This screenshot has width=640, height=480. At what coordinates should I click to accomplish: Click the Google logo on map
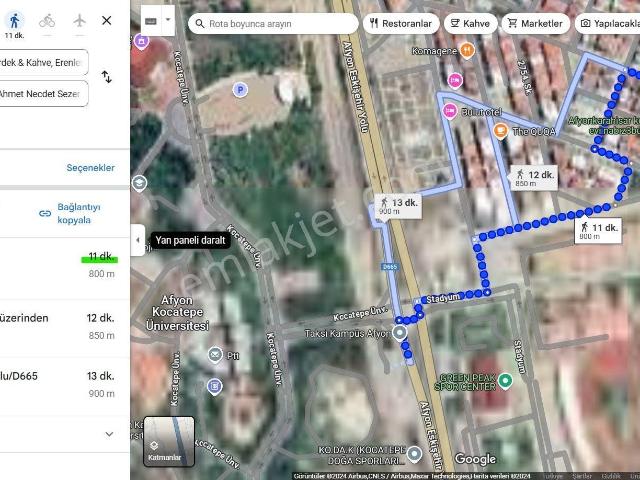click(476, 459)
